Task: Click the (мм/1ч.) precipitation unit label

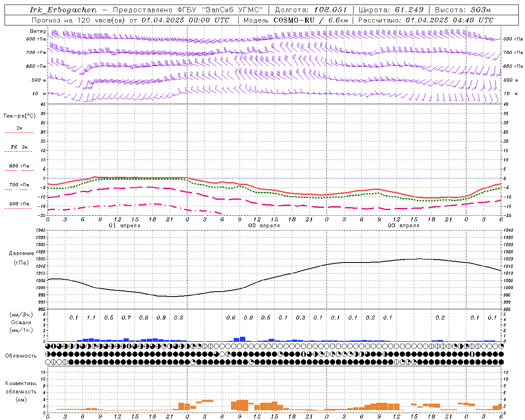Action: coord(21,330)
